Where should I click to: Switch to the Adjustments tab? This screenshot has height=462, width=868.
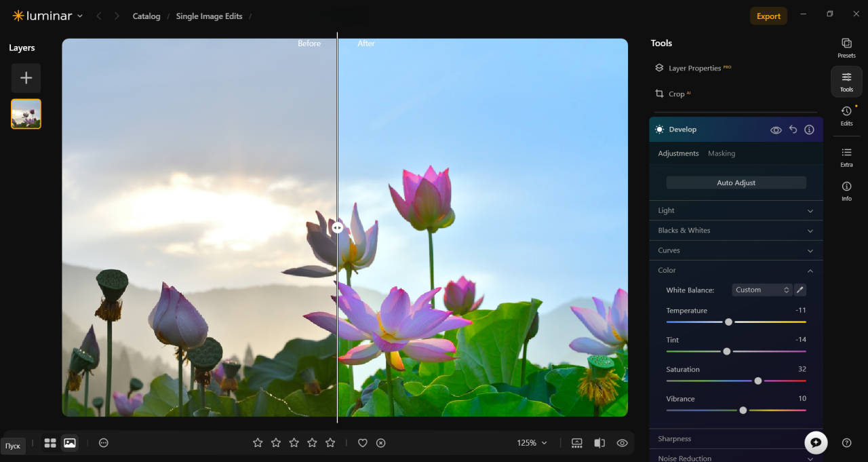(678, 153)
